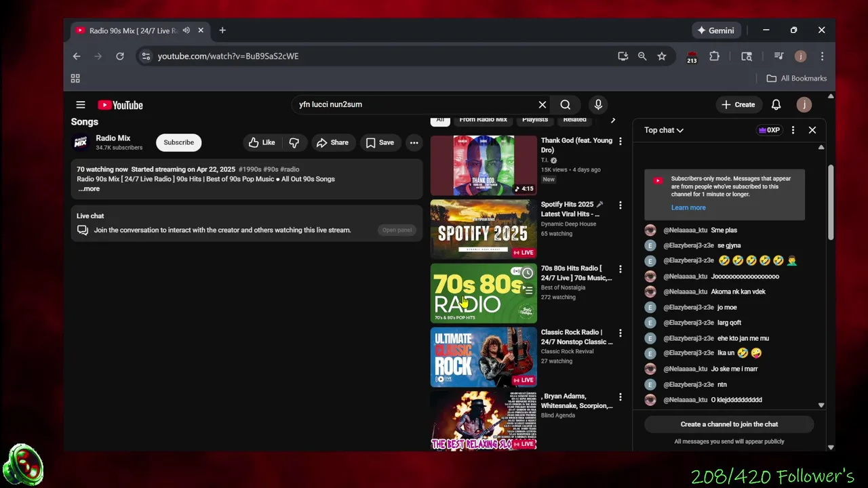Open YouTube notifications bell
This screenshot has height=488, width=868.
coord(776,105)
